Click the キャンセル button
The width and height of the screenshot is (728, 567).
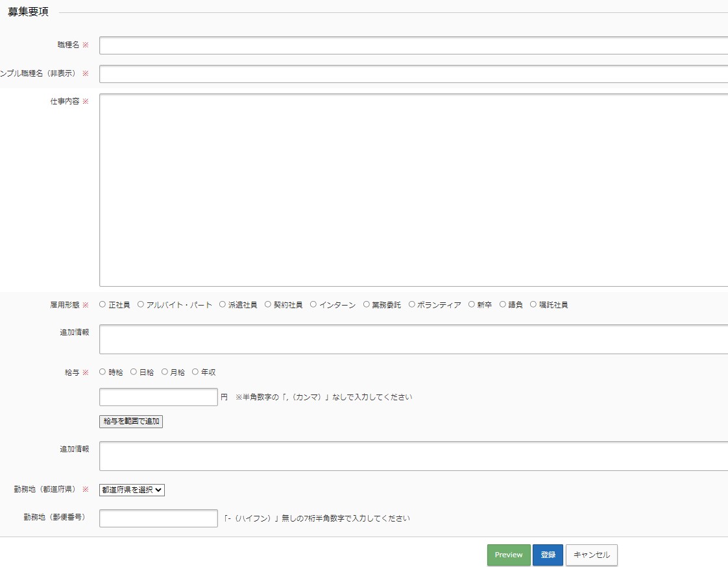[x=591, y=555]
